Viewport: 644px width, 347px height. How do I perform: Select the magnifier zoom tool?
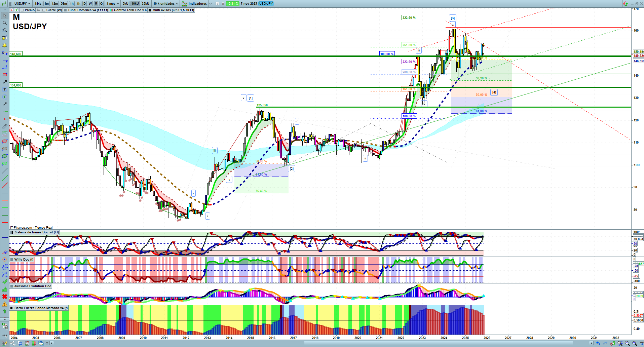coord(5,23)
